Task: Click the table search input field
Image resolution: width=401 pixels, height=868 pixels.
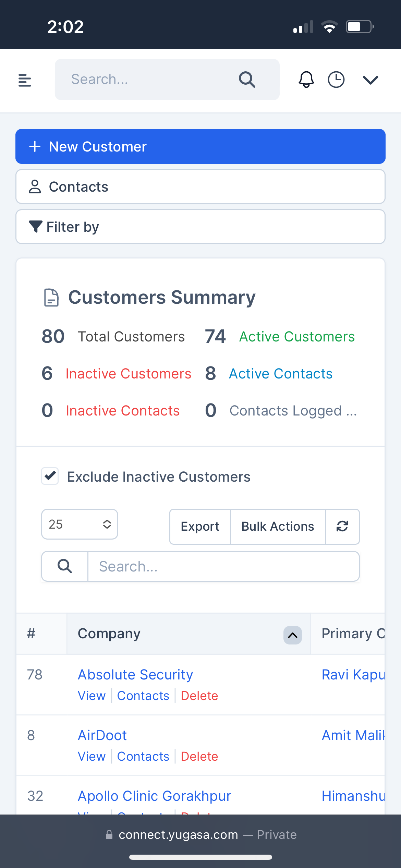Action: [223, 566]
